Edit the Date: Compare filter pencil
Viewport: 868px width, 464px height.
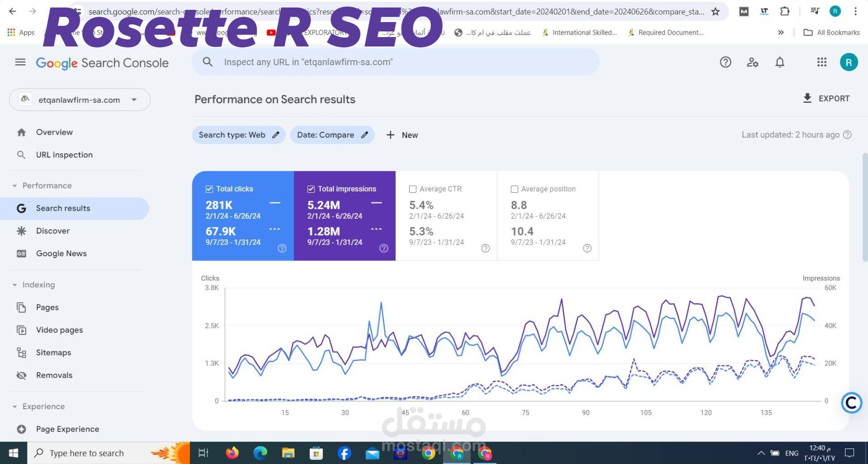tap(364, 135)
